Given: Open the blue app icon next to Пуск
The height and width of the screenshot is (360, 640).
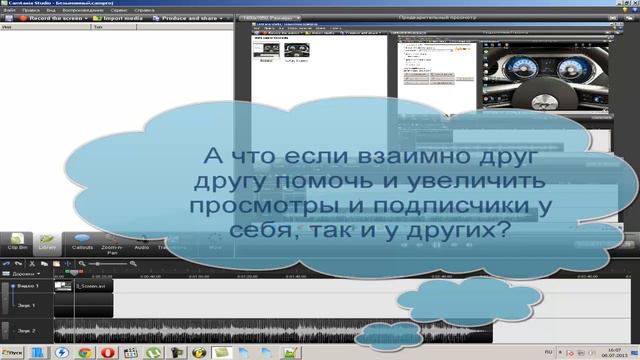Looking at the screenshot, I should click(38, 352).
